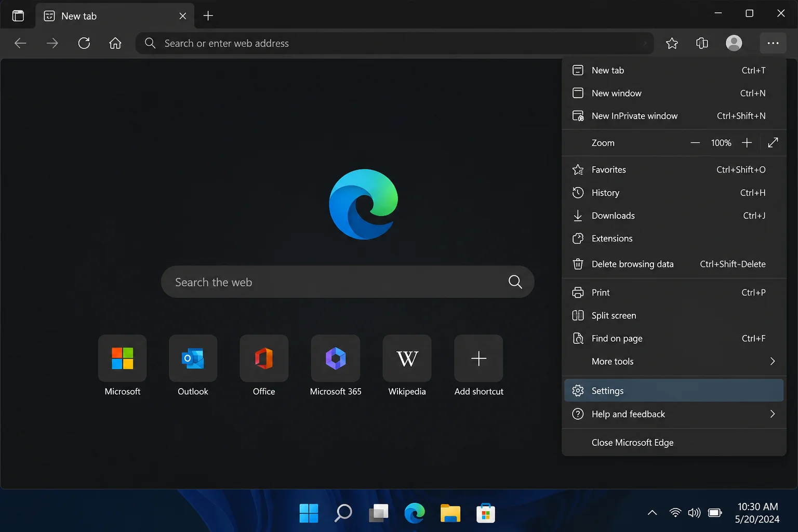798x532 pixels.
Task: Toggle the Settings and more ellipsis button
Action: 773,43
